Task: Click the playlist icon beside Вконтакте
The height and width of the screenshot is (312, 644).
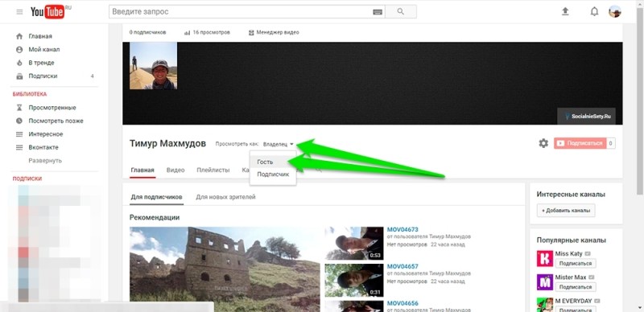Action: click(x=19, y=147)
